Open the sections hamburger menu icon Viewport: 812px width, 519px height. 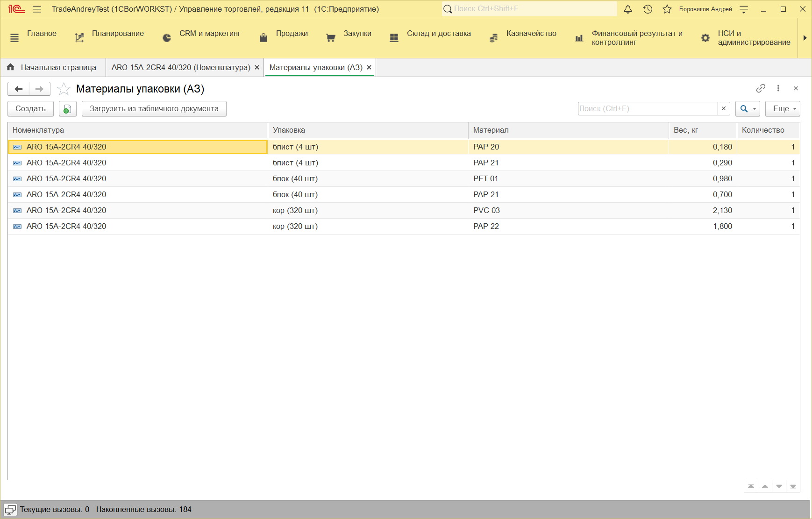tap(37, 9)
